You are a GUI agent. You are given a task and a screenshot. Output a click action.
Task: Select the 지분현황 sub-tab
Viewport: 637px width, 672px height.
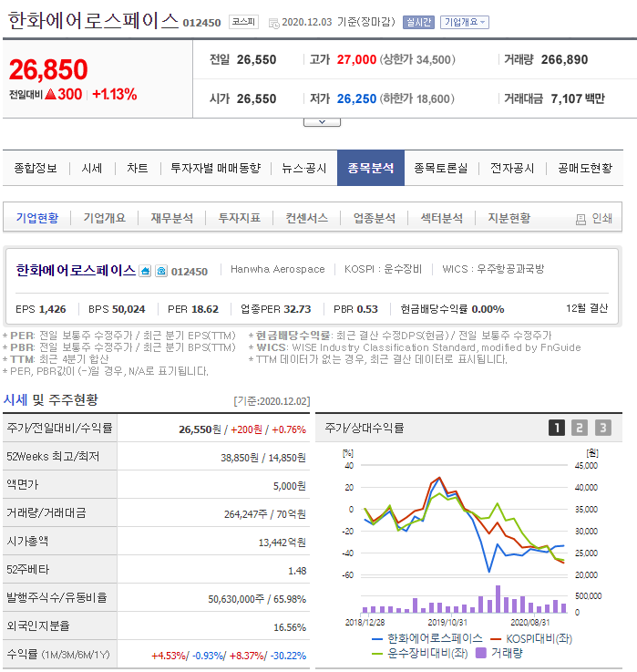tap(509, 218)
